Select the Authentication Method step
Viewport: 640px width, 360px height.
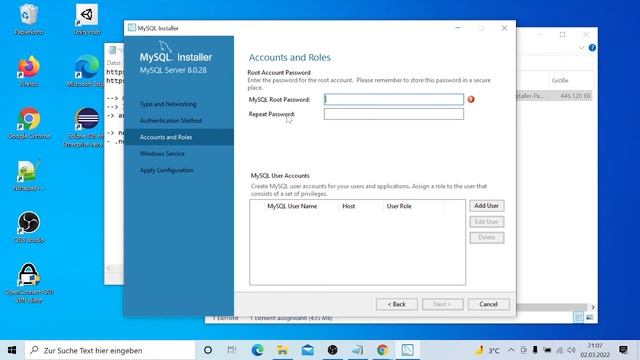pos(171,120)
